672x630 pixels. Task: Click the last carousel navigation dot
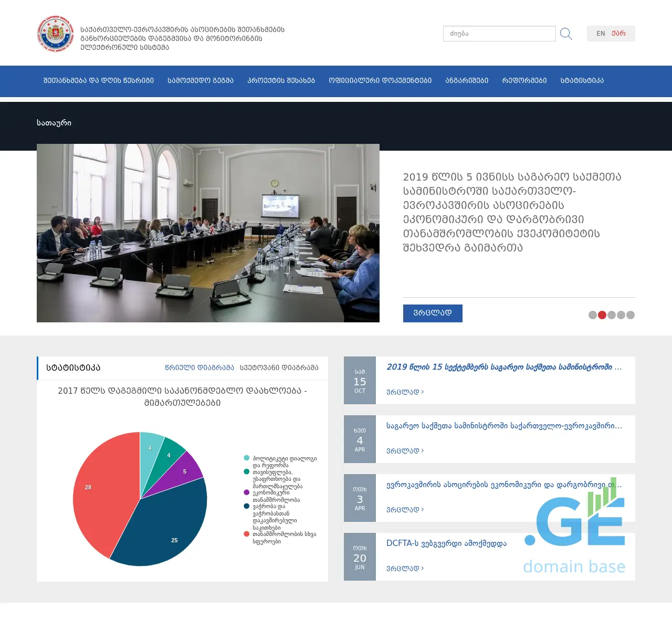point(630,315)
